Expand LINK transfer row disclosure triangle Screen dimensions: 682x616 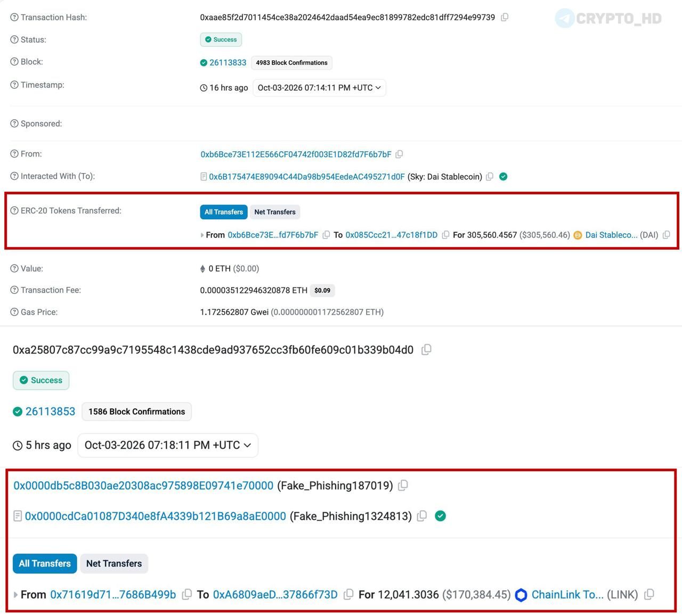pos(15,595)
